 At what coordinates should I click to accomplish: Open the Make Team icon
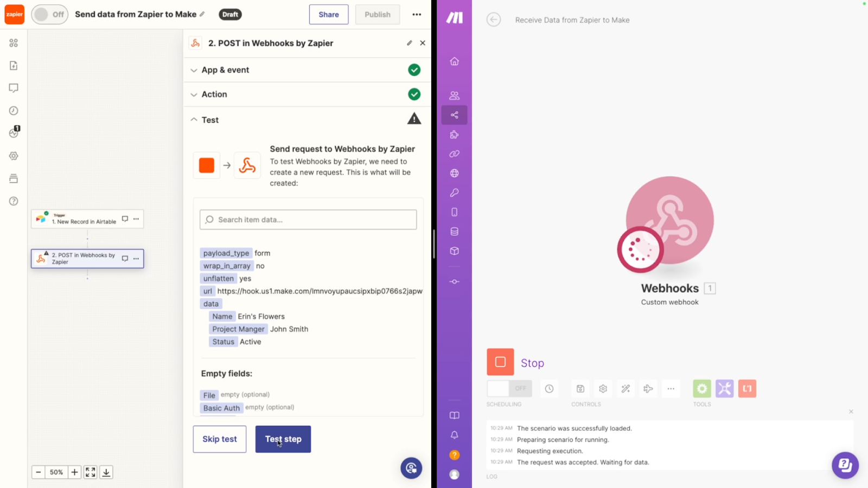point(455,95)
